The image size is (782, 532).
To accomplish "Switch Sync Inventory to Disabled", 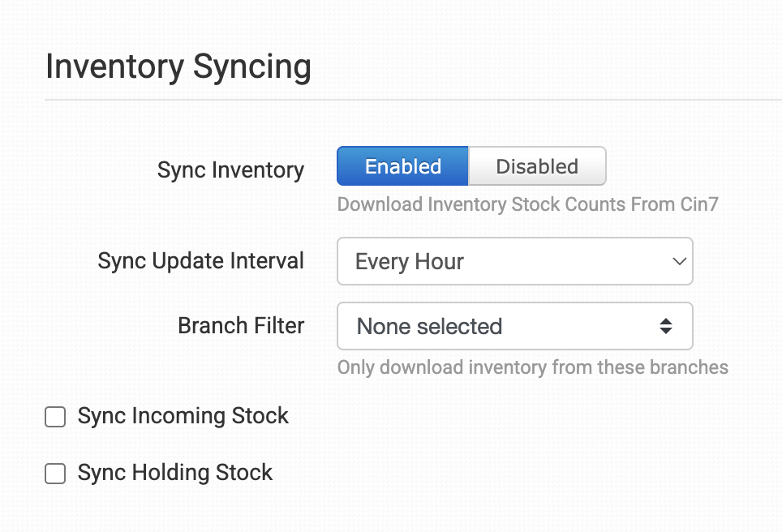I will point(537,166).
